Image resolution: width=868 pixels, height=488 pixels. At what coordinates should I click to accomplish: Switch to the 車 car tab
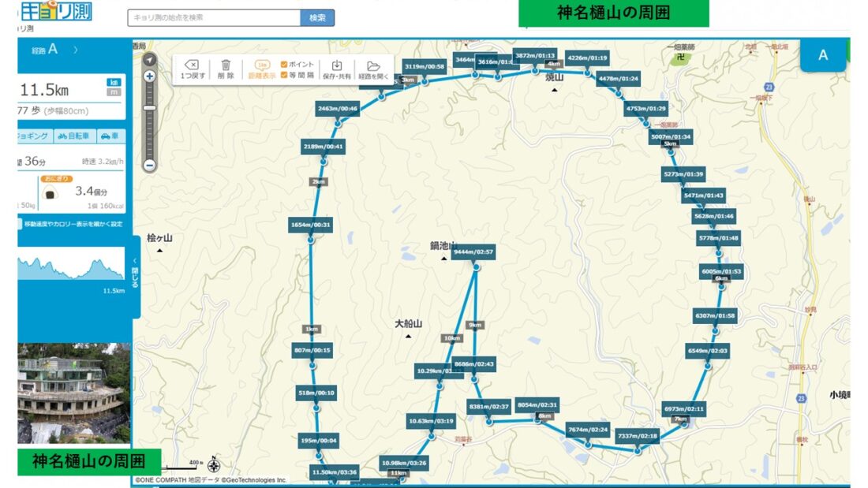click(x=110, y=136)
